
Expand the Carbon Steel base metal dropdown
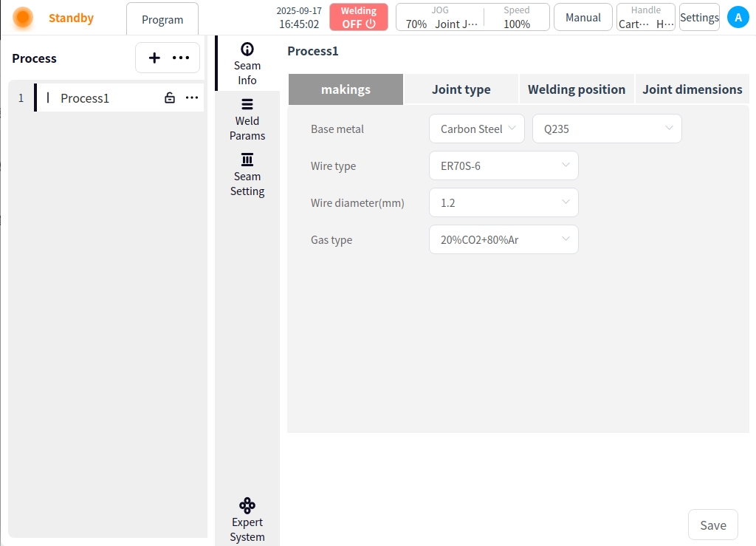coord(477,129)
